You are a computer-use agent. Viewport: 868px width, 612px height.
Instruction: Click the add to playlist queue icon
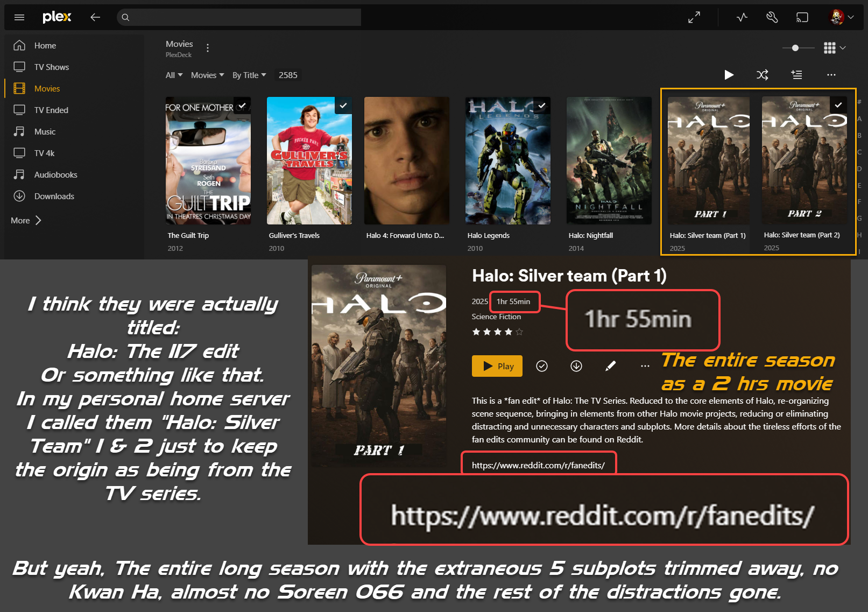tap(797, 75)
